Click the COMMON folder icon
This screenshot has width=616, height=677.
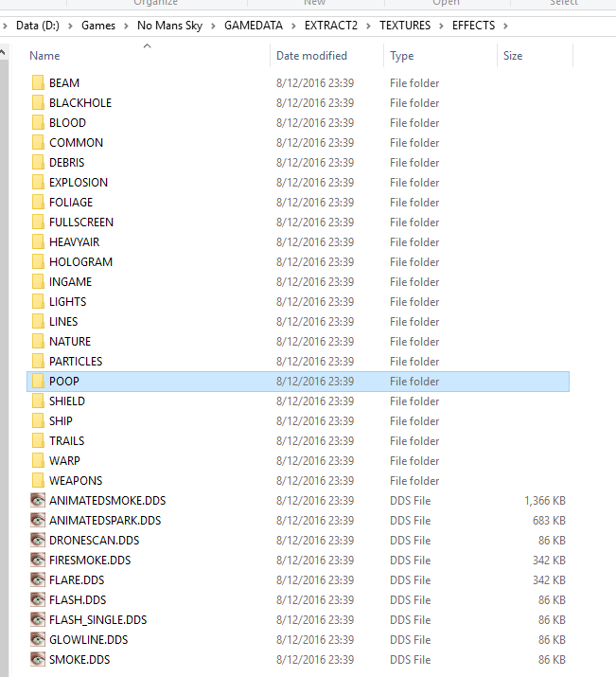pyautogui.click(x=38, y=142)
